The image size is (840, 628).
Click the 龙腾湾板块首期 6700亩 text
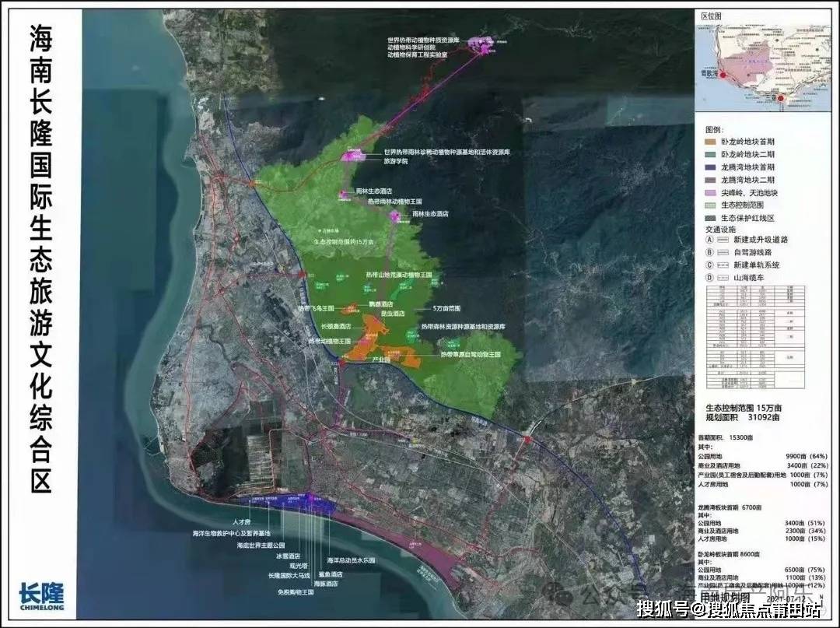tap(730, 507)
